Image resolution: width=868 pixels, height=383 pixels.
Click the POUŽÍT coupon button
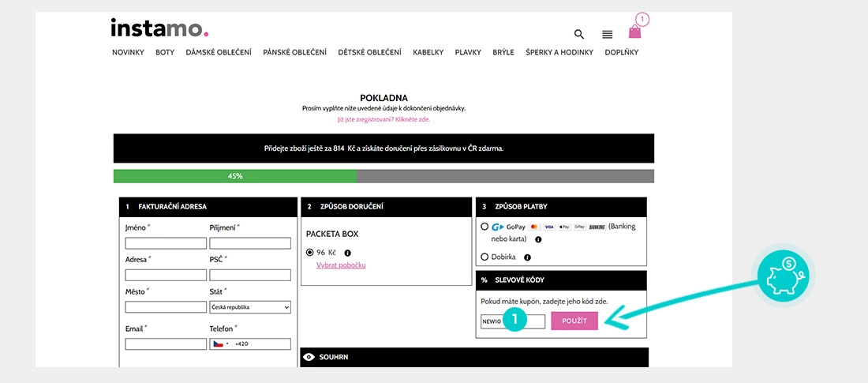pos(574,321)
